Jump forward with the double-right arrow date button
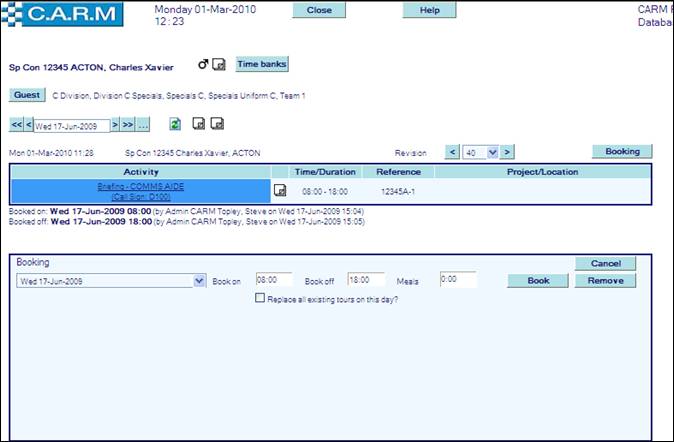This screenshot has width=674, height=442. coord(128,125)
